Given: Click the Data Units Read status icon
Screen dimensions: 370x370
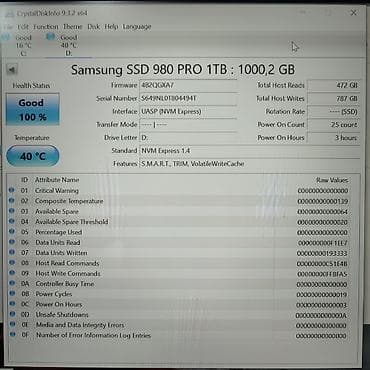Looking at the screenshot, I should [12, 242].
